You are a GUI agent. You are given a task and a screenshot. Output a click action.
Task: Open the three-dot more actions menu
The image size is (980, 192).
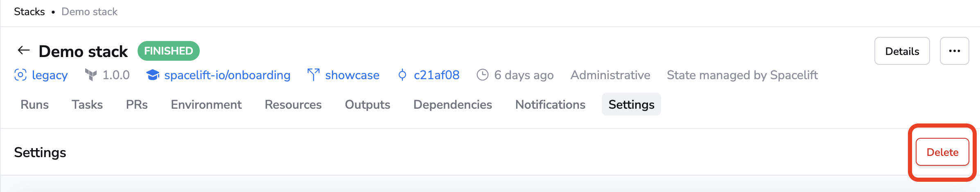click(954, 51)
